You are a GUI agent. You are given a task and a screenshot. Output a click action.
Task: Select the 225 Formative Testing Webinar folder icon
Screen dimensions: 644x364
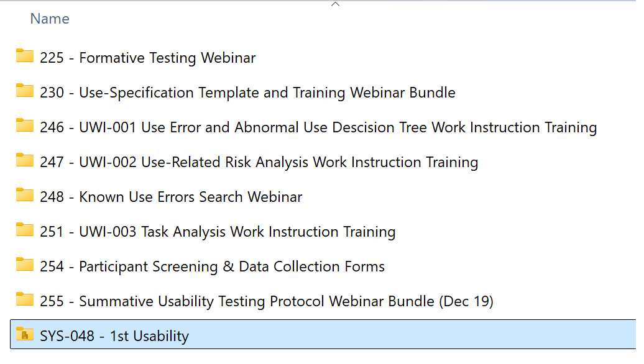(x=25, y=57)
